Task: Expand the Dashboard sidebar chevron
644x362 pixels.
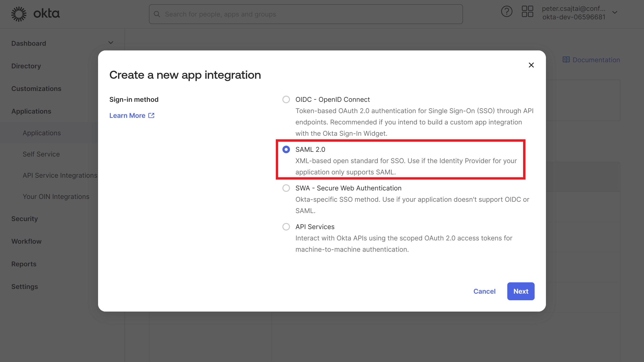Action: click(111, 43)
